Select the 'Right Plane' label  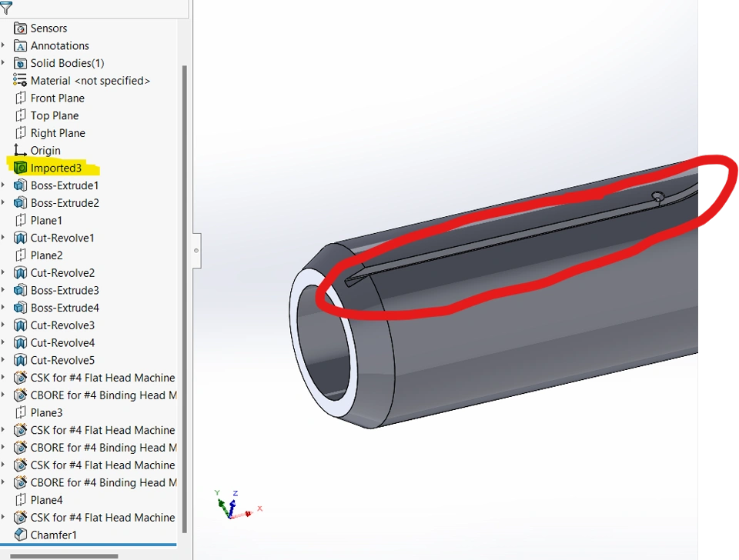58,133
